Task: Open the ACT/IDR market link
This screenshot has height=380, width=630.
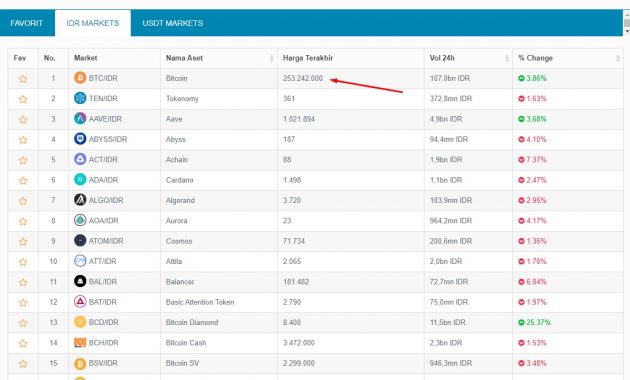Action: pyautogui.click(x=103, y=159)
